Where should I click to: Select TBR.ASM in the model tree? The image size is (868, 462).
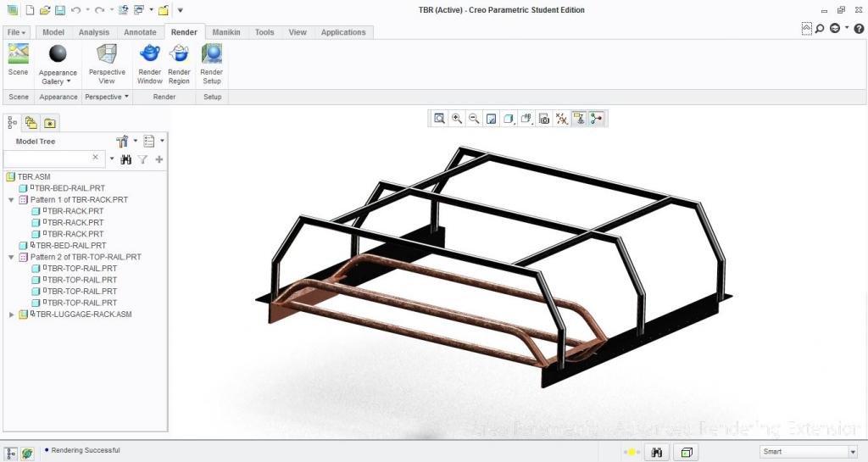(x=34, y=176)
